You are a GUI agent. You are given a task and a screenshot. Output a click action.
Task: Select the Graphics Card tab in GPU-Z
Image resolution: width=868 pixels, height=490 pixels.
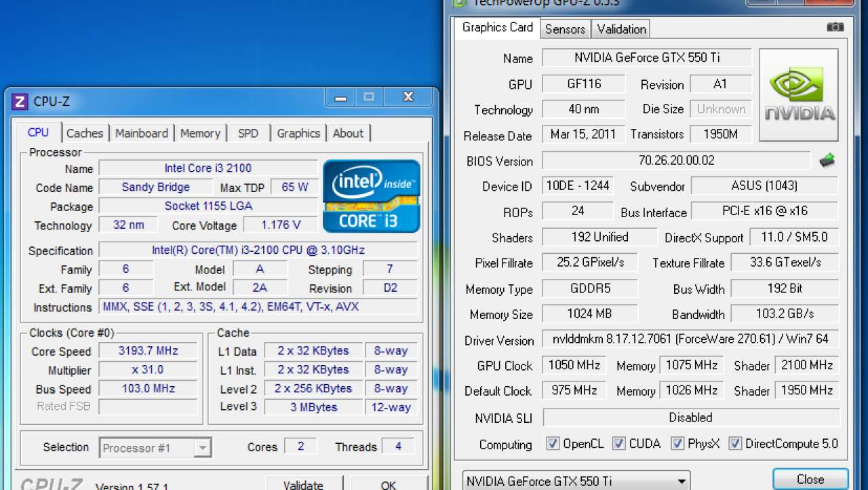click(x=498, y=27)
